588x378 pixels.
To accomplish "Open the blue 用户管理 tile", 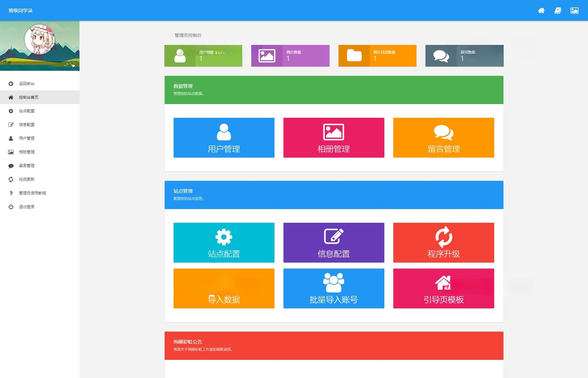I will tap(224, 138).
